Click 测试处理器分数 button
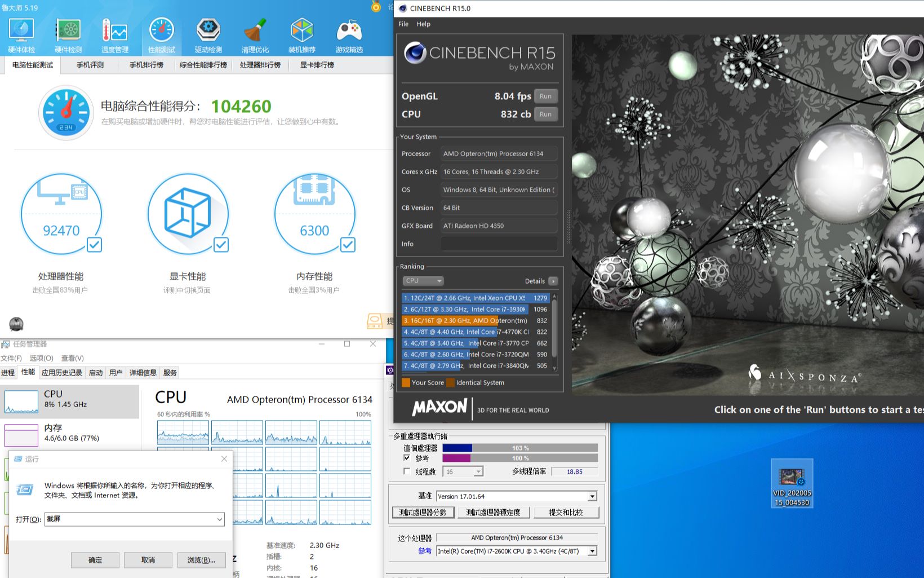The width and height of the screenshot is (924, 578). point(423,513)
